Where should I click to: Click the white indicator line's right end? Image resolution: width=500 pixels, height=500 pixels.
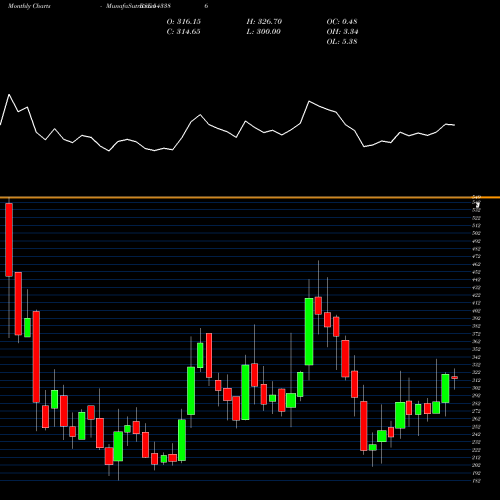(454, 125)
